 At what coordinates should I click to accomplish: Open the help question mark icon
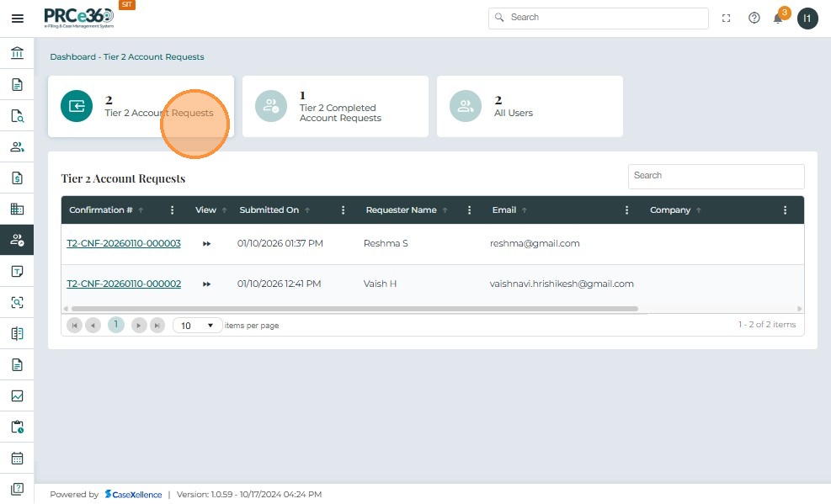[x=754, y=19]
